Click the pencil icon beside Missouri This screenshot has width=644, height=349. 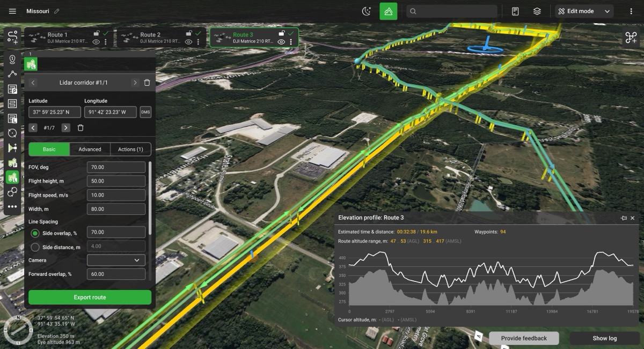[x=57, y=11]
